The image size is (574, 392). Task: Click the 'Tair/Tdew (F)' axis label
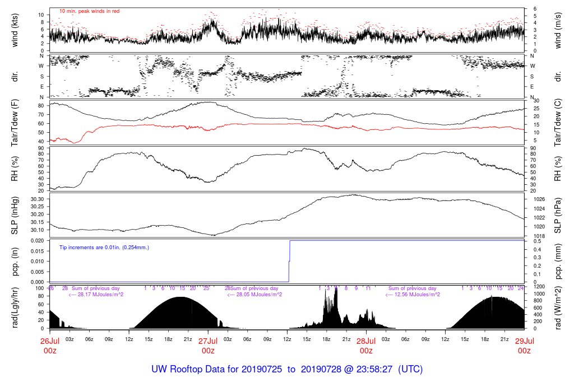pyautogui.click(x=15, y=123)
